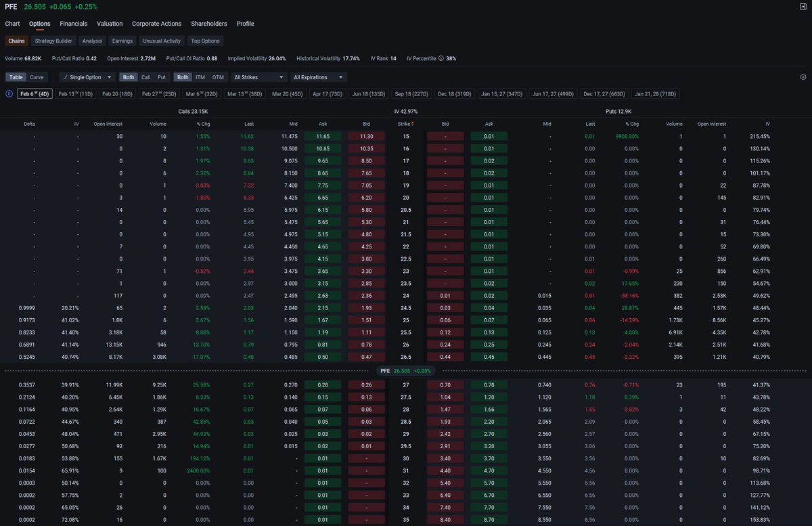812x526 pixels.
Task: Click the sort arrows icon beside Strike header
Action: tap(413, 124)
